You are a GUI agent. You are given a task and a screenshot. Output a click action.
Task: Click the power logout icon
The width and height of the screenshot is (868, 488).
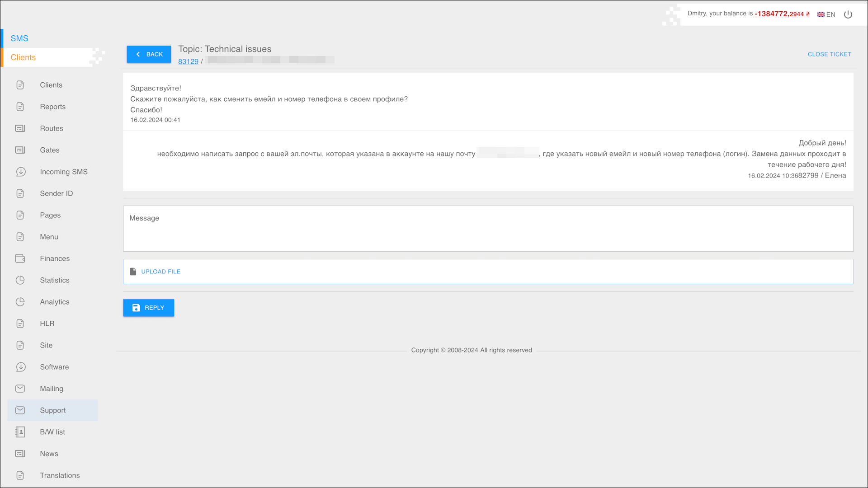pos(848,14)
